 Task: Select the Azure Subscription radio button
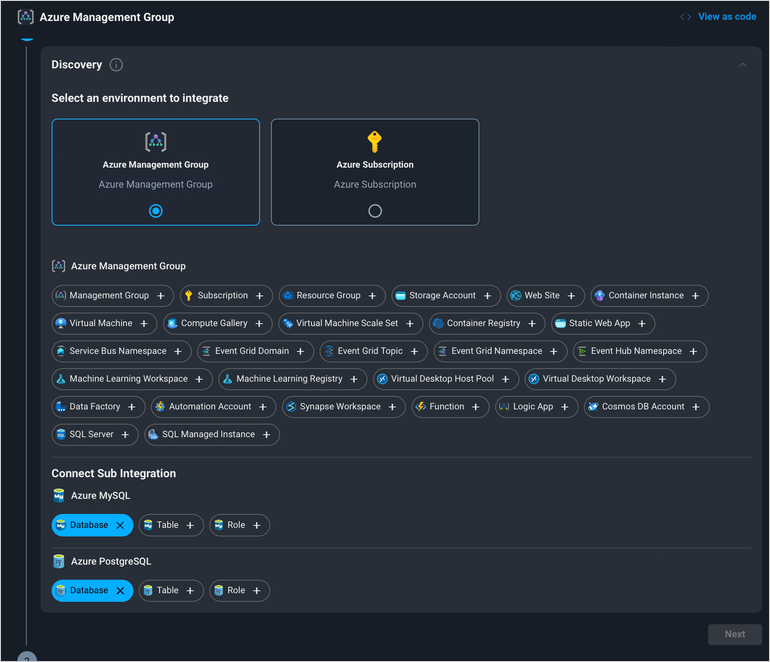[x=375, y=211]
